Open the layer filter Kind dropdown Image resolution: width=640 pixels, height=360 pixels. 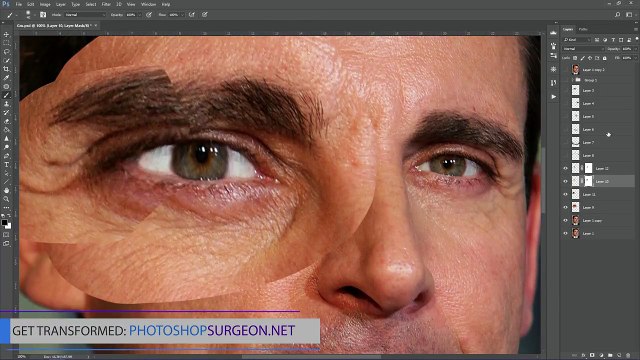point(577,40)
